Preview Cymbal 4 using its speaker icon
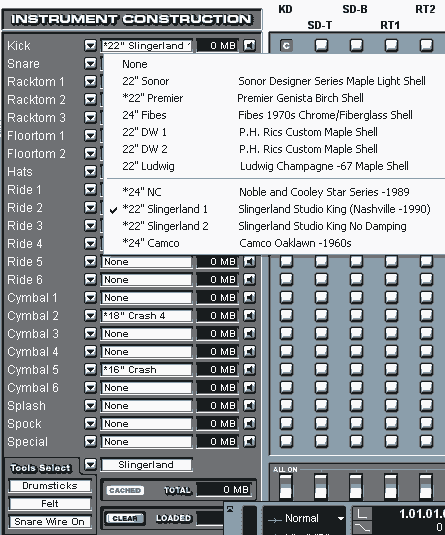This screenshot has height=535, width=445. tap(249, 352)
